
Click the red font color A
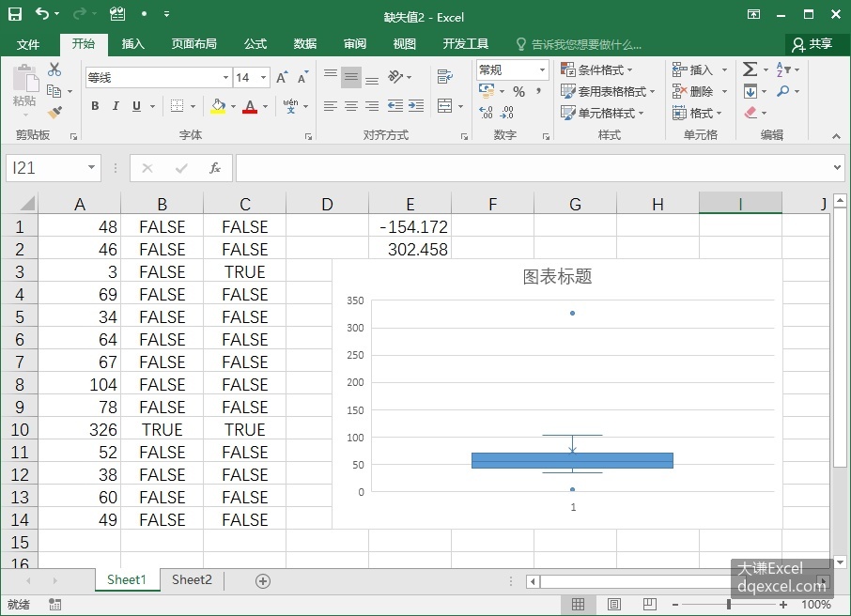(250, 106)
